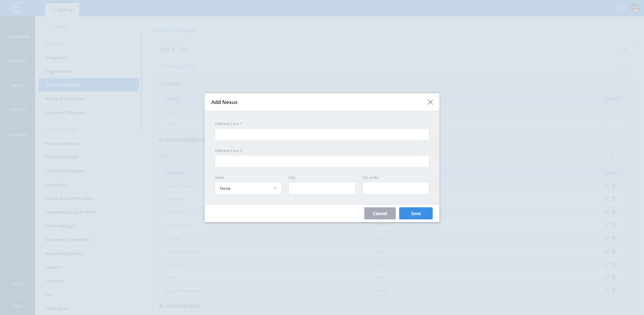Screen dimensions: 644x315
Task: Click into the Zip code field
Action: click(395, 188)
